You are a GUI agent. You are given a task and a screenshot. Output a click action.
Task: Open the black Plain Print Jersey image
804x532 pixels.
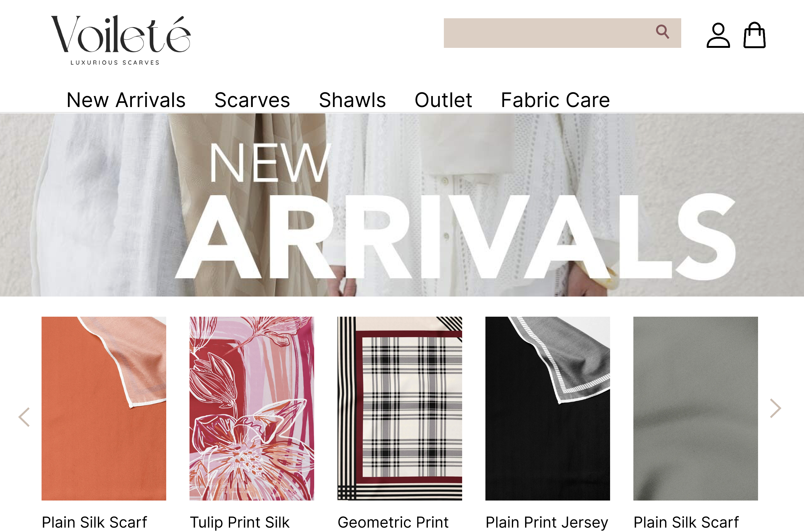547,409
